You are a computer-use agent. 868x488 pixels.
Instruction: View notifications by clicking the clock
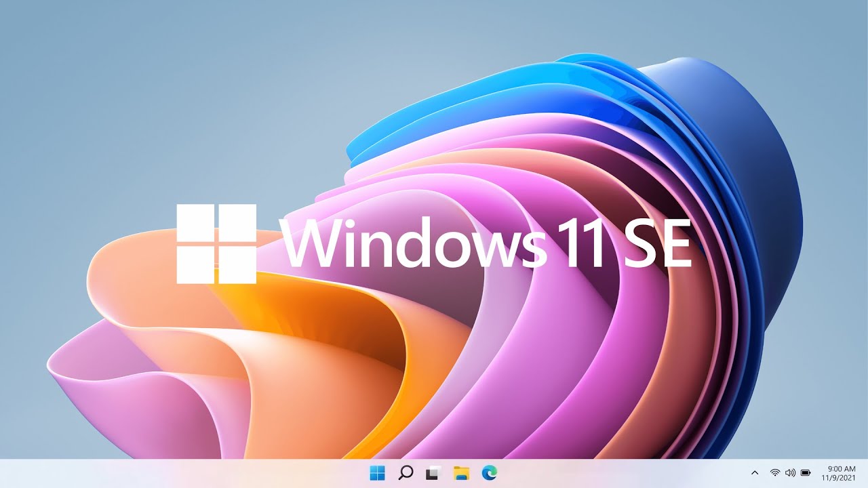coord(841,469)
